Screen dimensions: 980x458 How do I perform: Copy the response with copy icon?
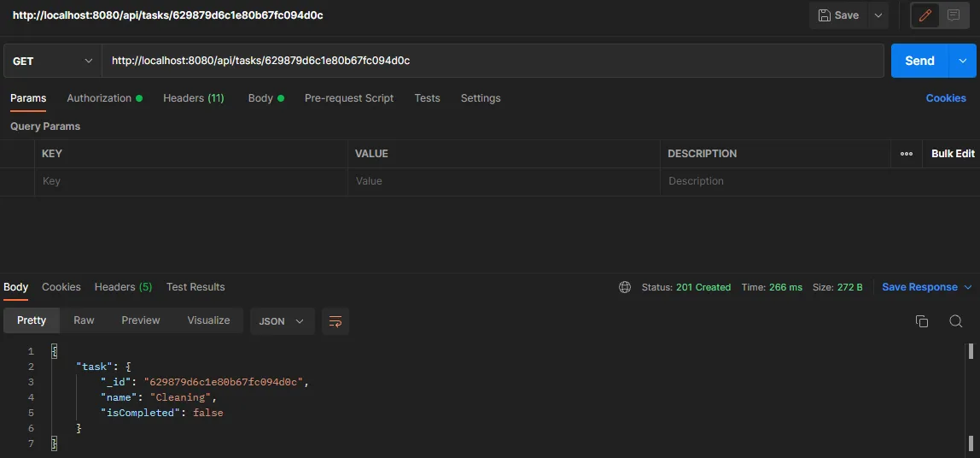(x=922, y=321)
